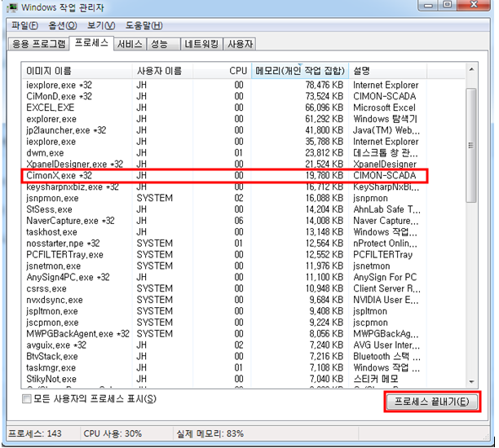
Task: Select the AnySign4PC.exe *32 process
Action: [224, 277]
